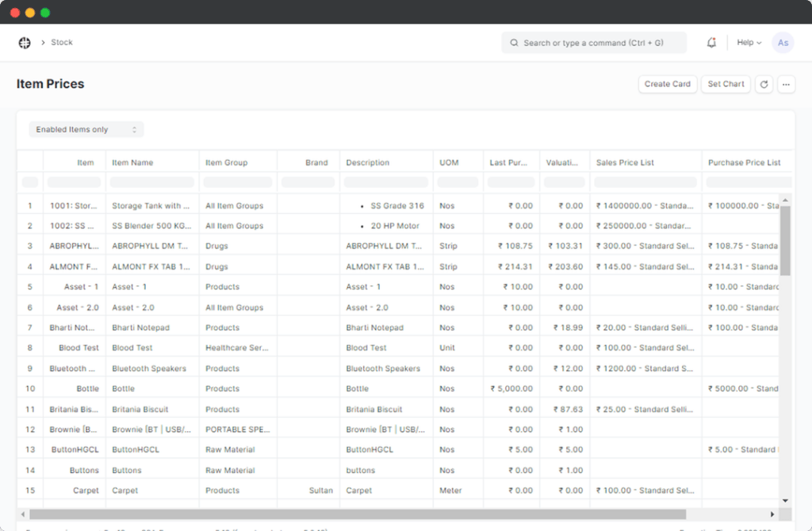
Task: Click the vertical scrollbar down arrow
Action: 785,501
